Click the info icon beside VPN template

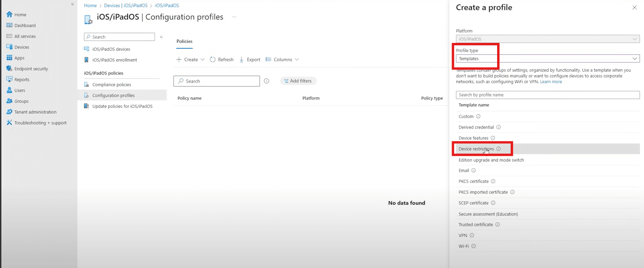[x=472, y=235]
